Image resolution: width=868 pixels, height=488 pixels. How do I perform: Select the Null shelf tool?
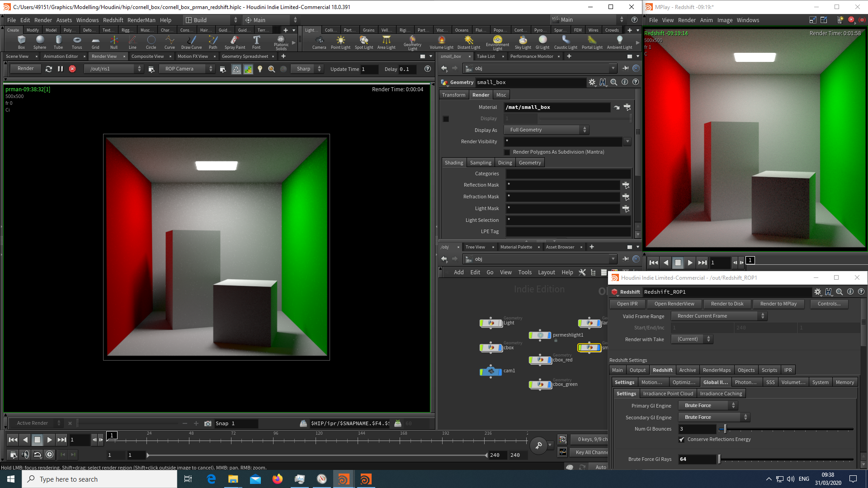(114, 42)
